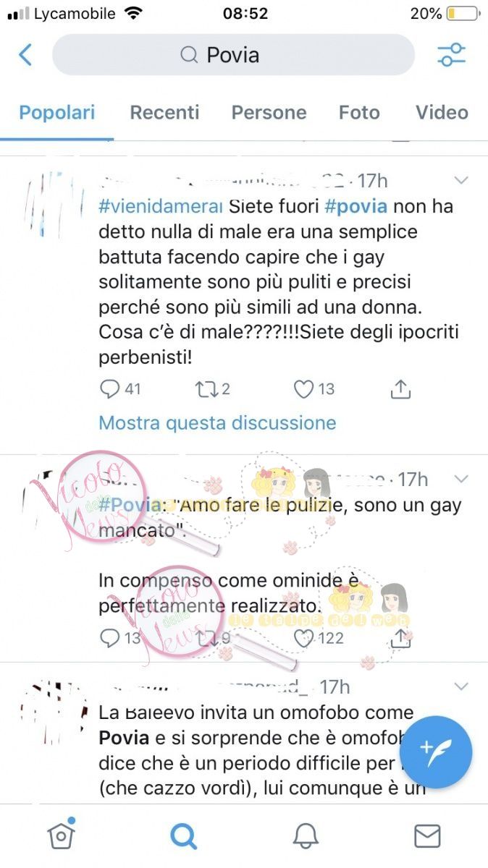Tap the Povia search field
The image size is (488, 868).
coord(233,55)
